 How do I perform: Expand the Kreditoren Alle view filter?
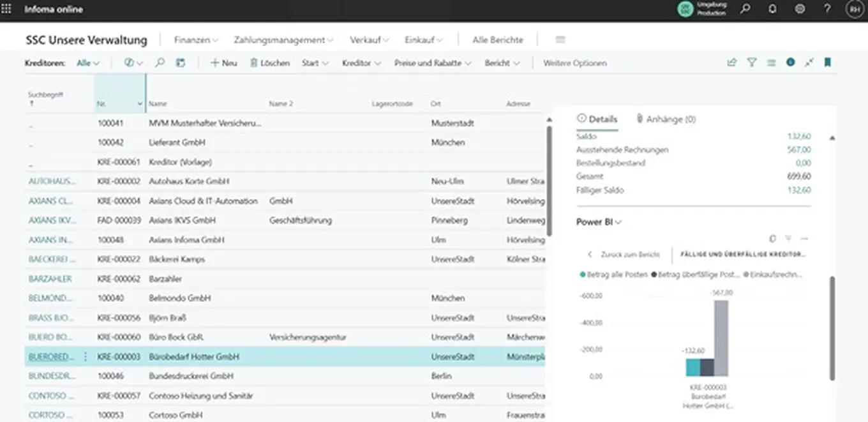coord(88,63)
